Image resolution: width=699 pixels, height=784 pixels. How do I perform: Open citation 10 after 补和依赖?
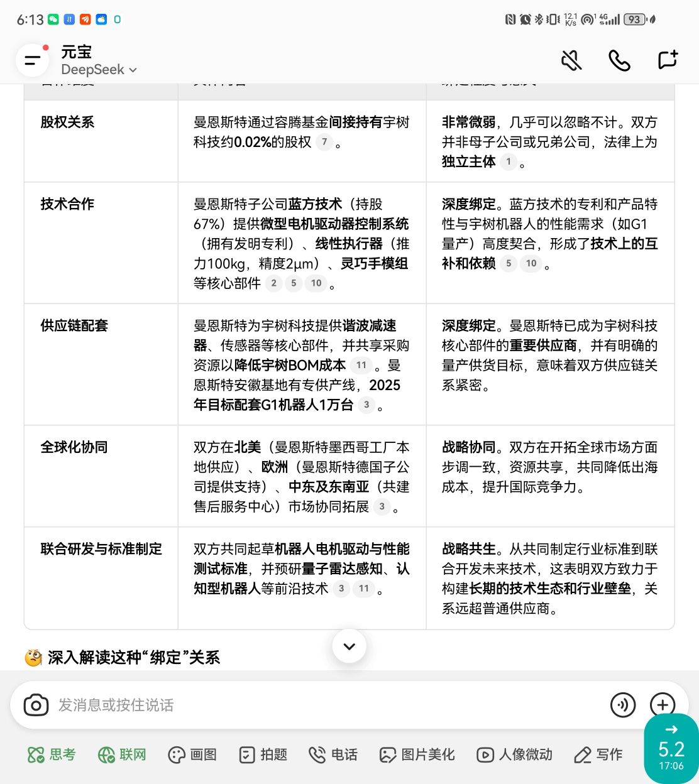point(531,263)
